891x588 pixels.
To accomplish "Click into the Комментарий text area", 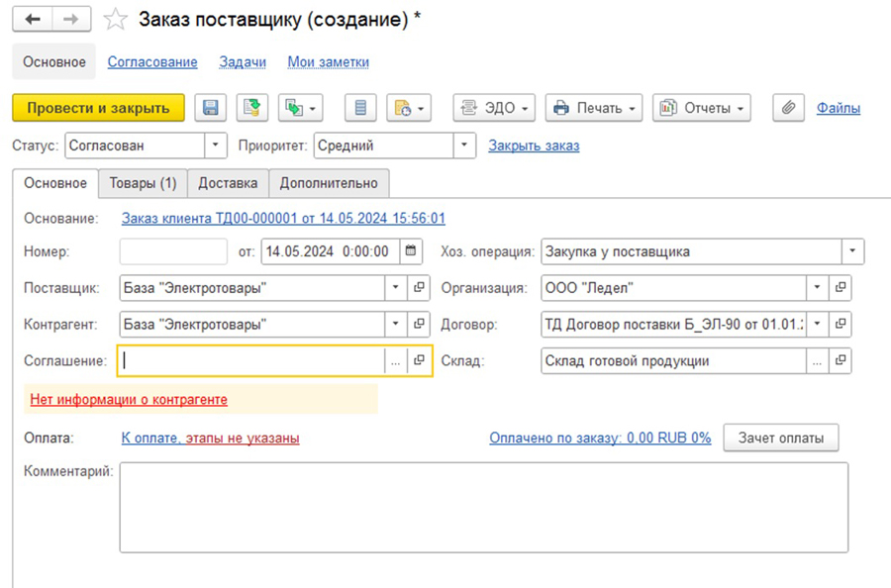I will [x=483, y=507].
